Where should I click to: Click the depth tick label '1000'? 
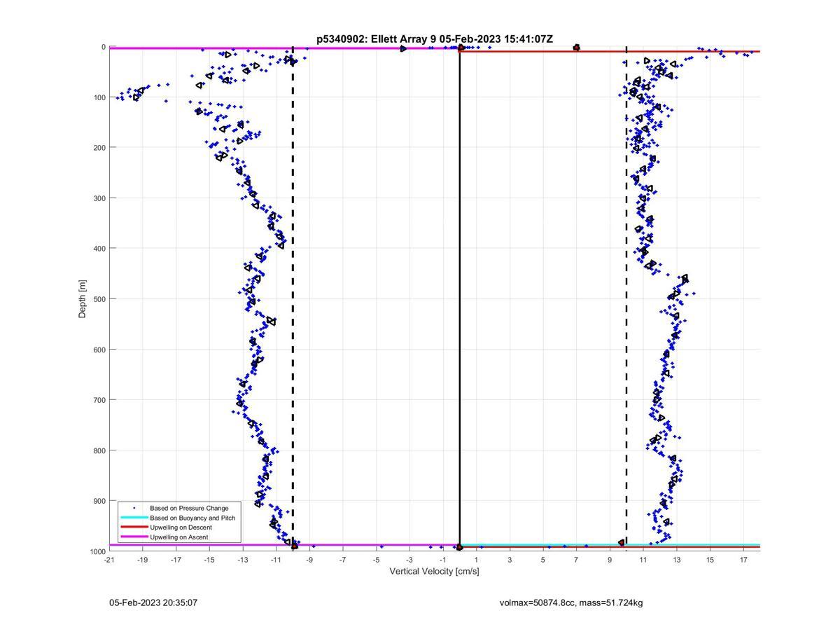pyautogui.click(x=96, y=551)
